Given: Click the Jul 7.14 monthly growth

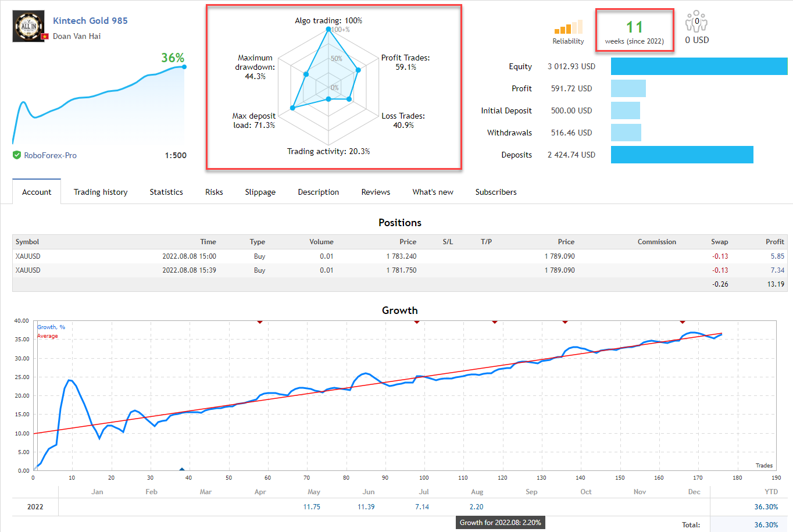Looking at the screenshot, I should (x=422, y=507).
